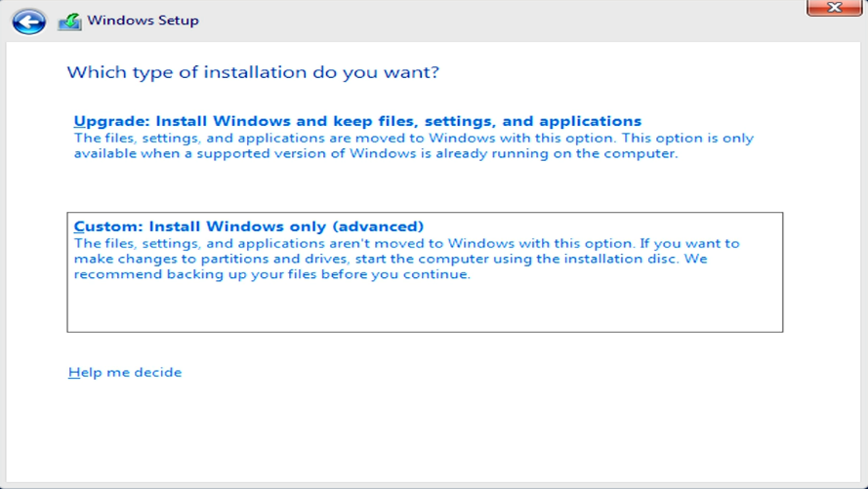Image resolution: width=868 pixels, height=489 pixels.
Task: Click the Upgrade option's first description line
Action: pyautogui.click(x=414, y=138)
